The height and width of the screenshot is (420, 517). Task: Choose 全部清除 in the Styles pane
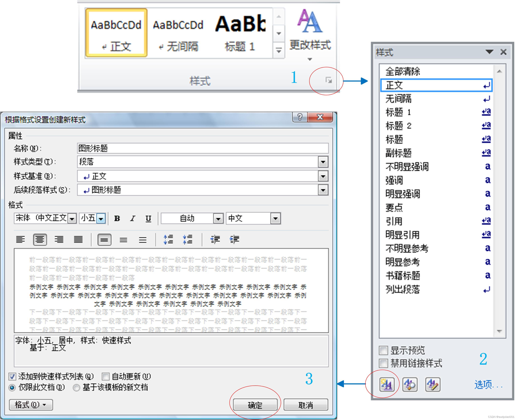403,71
